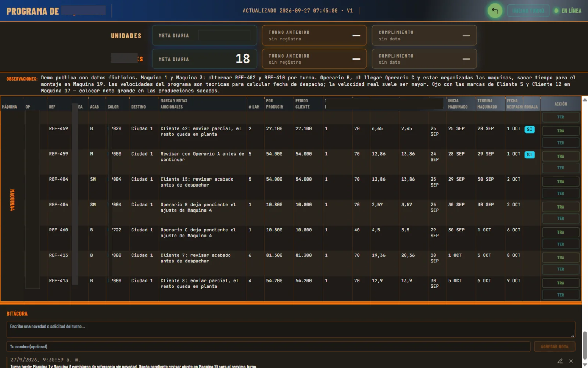Click the MARCA Y NOTAS ADICIONALES column header

[174, 104]
